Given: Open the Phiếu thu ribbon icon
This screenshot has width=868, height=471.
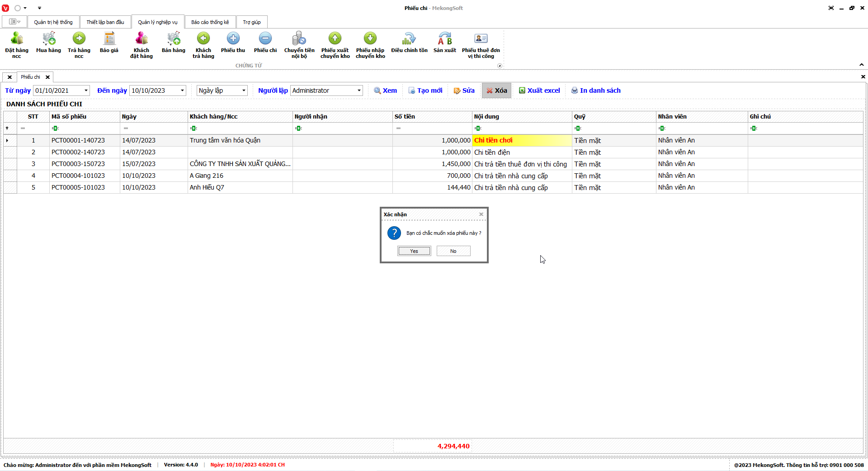Looking at the screenshot, I should click(233, 42).
